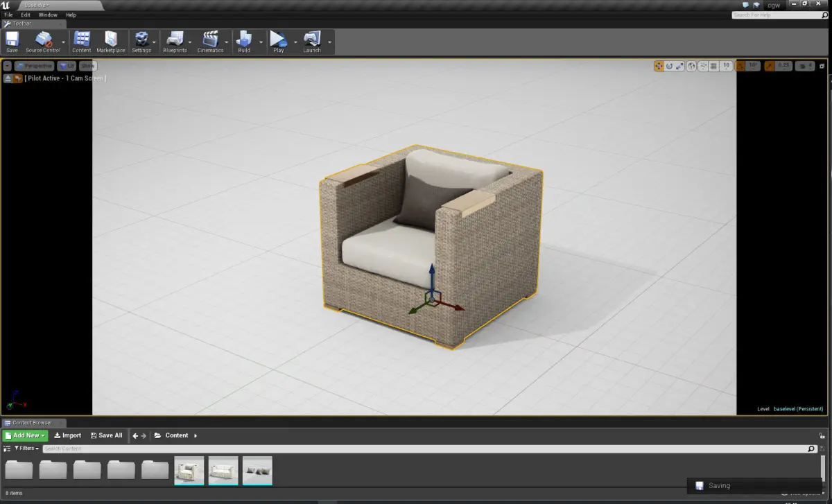
Task: Maximize or restore the viewport icon
Action: click(x=822, y=66)
